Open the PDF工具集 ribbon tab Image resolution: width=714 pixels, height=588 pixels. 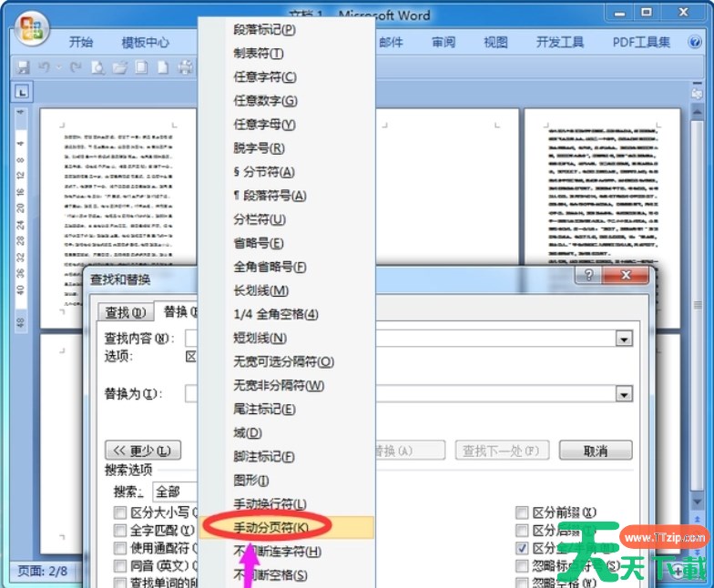pyautogui.click(x=641, y=42)
